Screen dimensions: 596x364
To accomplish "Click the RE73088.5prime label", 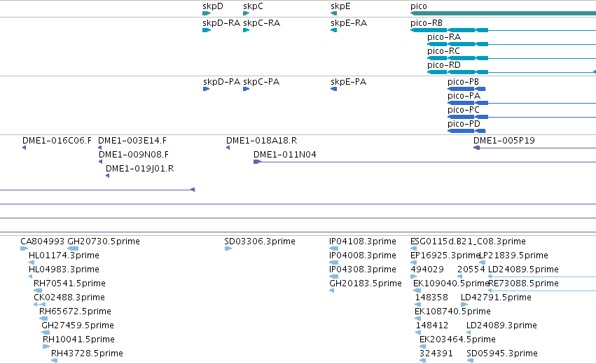I will [x=523, y=283].
